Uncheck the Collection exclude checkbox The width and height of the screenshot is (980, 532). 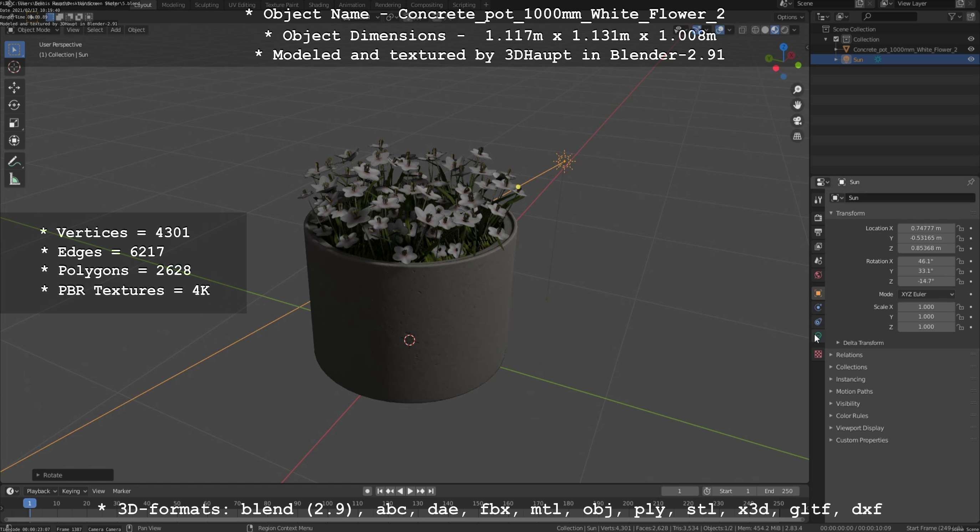pos(836,39)
